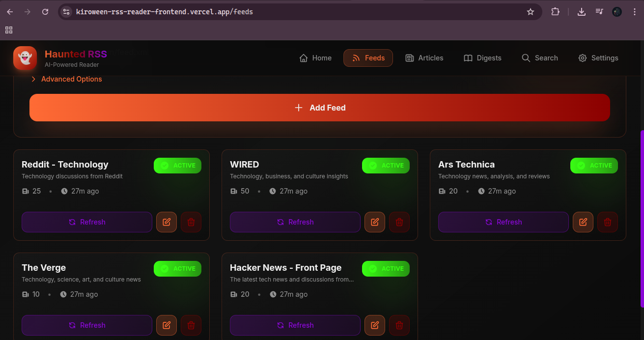Open the browser extensions menu
Image resolution: width=644 pixels, height=340 pixels.
tap(555, 12)
